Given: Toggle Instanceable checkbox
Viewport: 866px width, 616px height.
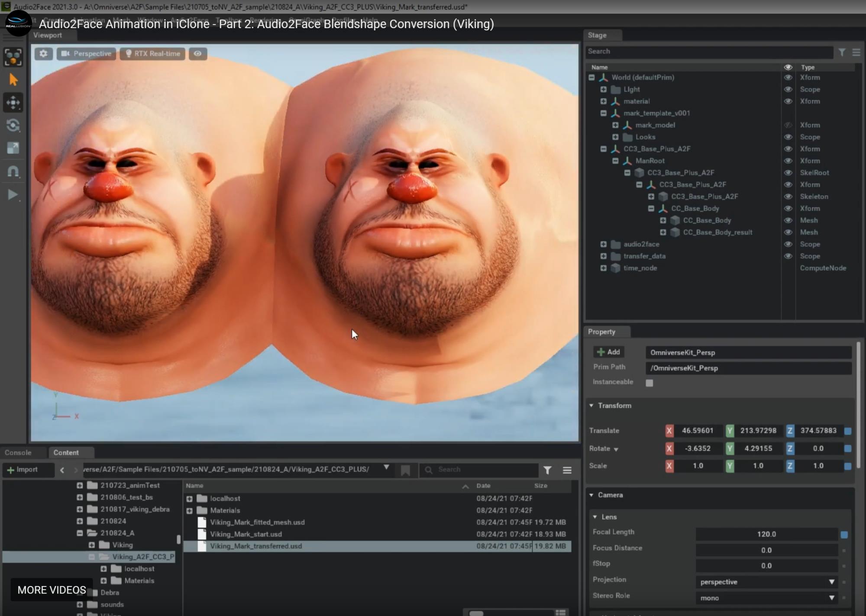Looking at the screenshot, I should pos(649,383).
